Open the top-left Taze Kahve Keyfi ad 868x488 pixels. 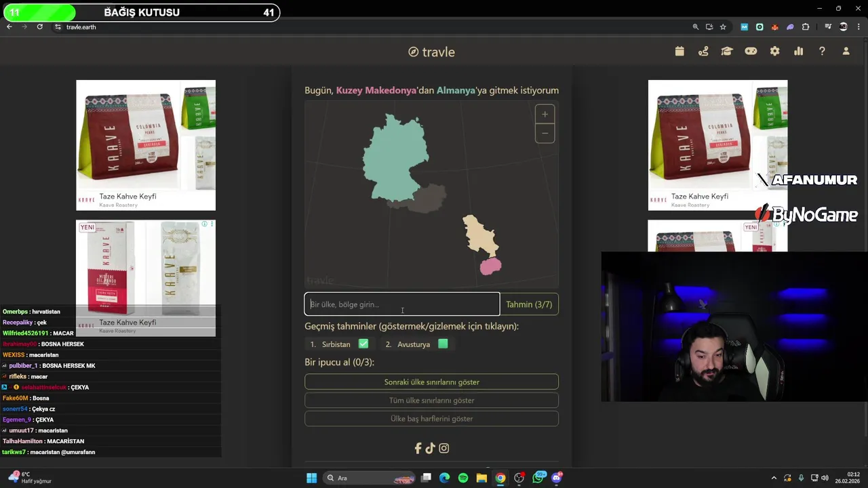pyautogui.click(x=146, y=145)
